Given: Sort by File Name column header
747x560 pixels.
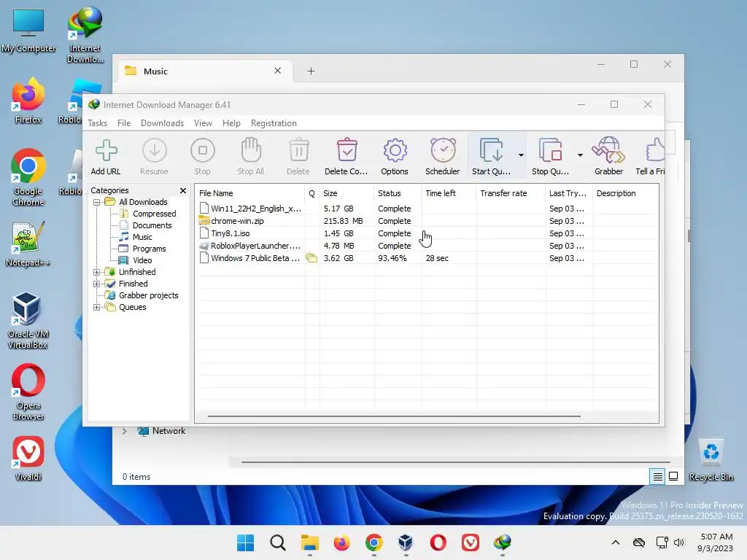Looking at the screenshot, I should 250,193.
